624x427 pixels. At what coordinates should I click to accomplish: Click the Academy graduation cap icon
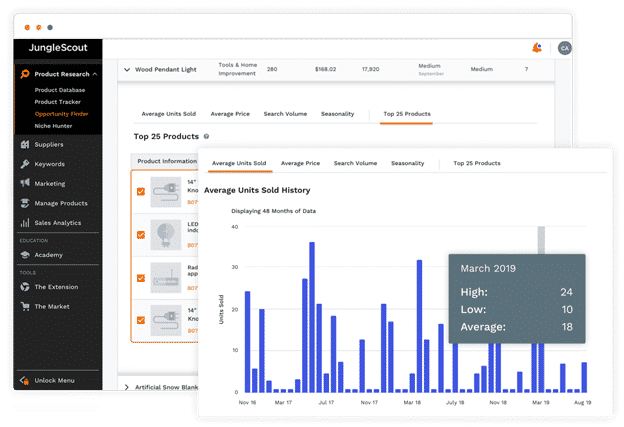pos(25,255)
